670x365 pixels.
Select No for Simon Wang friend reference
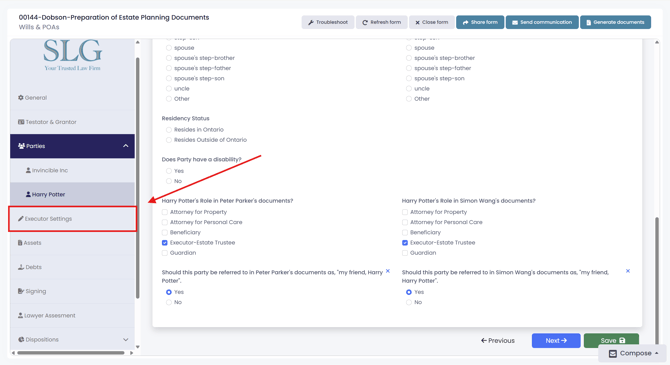point(409,303)
